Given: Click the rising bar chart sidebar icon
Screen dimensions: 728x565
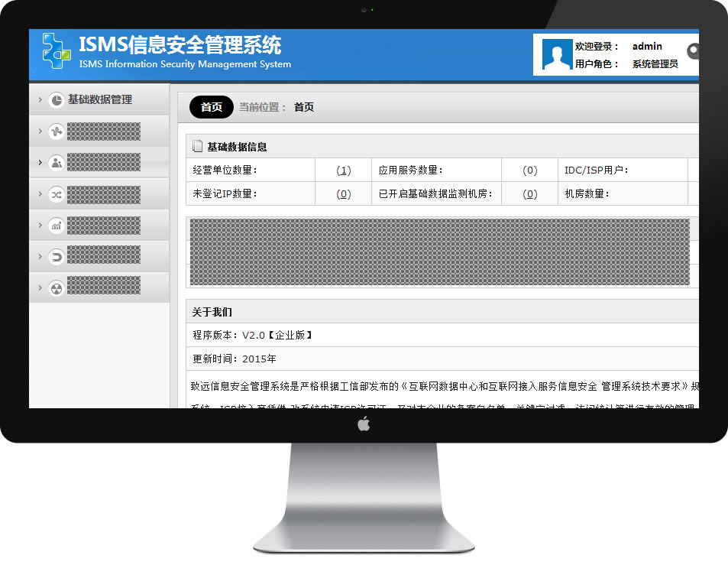Looking at the screenshot, I should 56,226.
